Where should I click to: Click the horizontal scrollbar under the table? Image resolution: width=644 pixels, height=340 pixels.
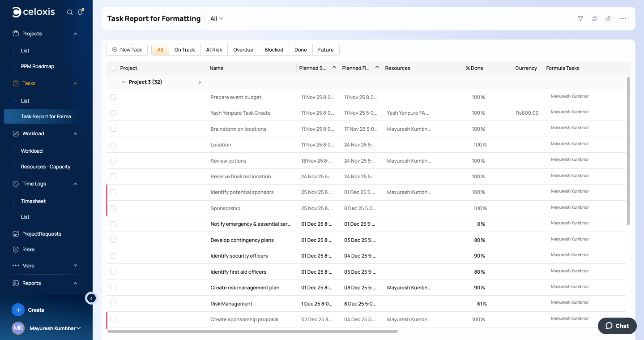coord(252,331)
